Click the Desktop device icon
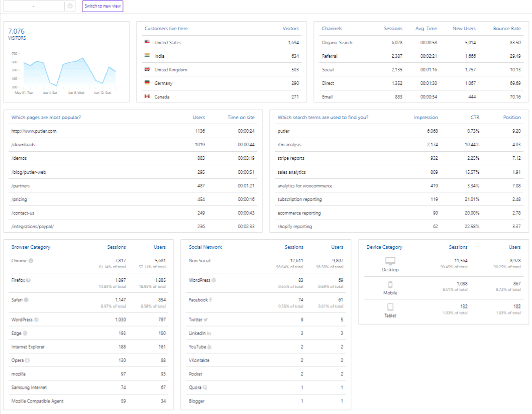532x414 pixels. [x=390, y=261]
